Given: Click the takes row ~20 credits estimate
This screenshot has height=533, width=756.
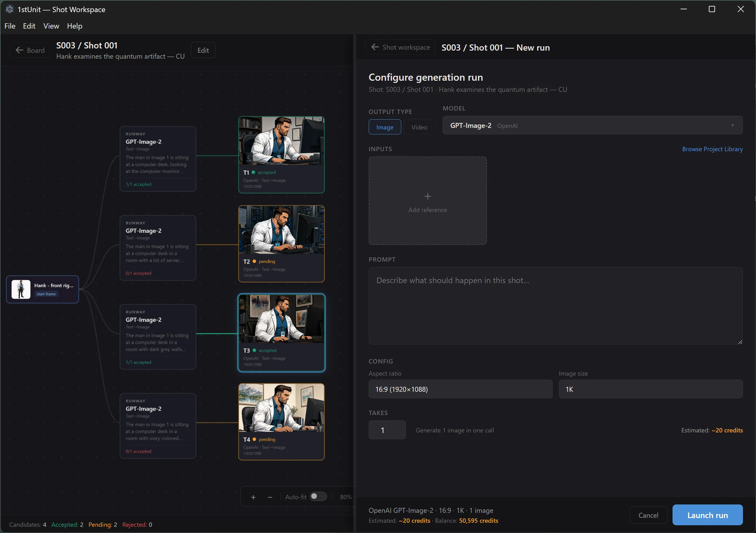Looking at the screenshot, I should click(x=727, y=430).
